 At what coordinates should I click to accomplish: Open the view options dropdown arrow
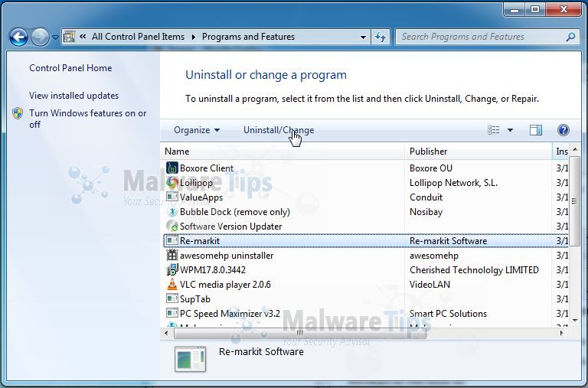pyautogui.click(x=510, y=130)
